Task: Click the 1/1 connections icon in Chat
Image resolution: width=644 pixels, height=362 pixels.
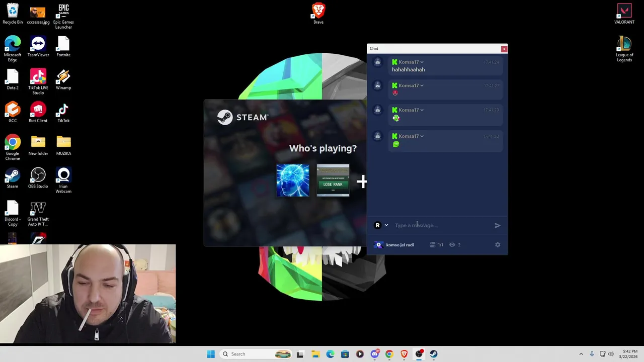Action: click(x=433, y=245)
